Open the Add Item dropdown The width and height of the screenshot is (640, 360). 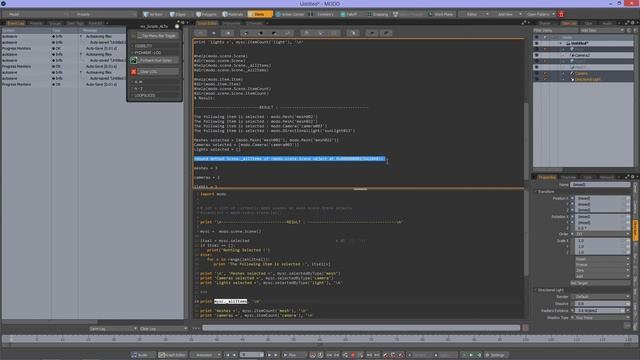point(602,30)
